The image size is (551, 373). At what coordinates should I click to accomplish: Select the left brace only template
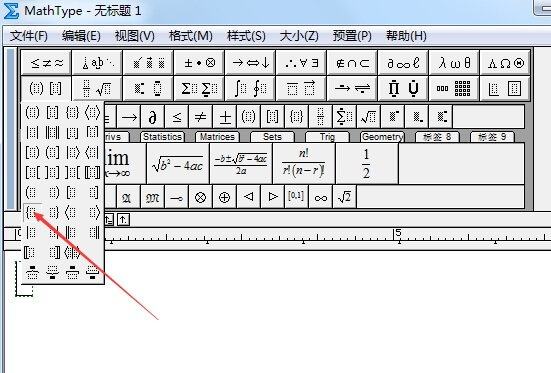click(x=32, y=212)
